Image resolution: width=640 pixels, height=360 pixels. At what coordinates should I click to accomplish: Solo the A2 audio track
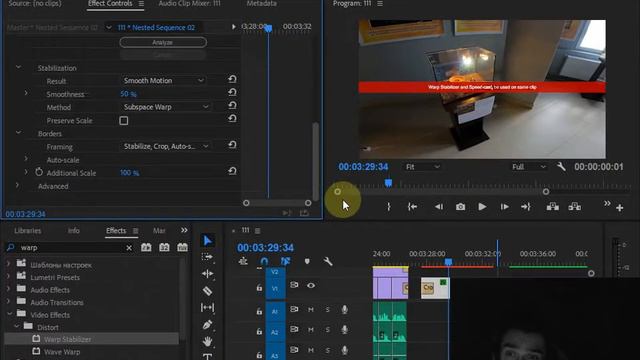[327, 329]
